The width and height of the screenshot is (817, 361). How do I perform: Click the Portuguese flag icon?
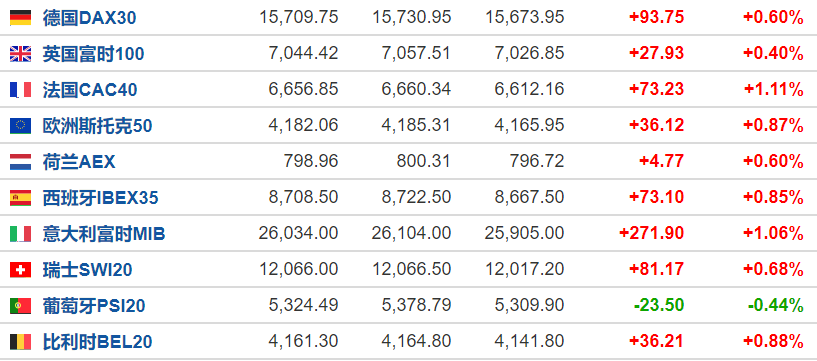click(20, 305)
